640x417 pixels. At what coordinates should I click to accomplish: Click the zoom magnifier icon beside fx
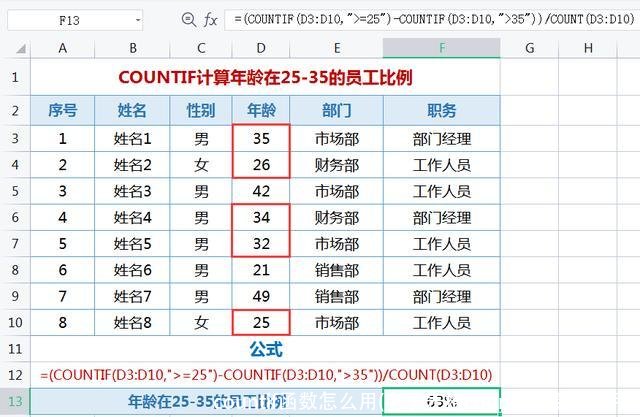(x=189, y=19)
